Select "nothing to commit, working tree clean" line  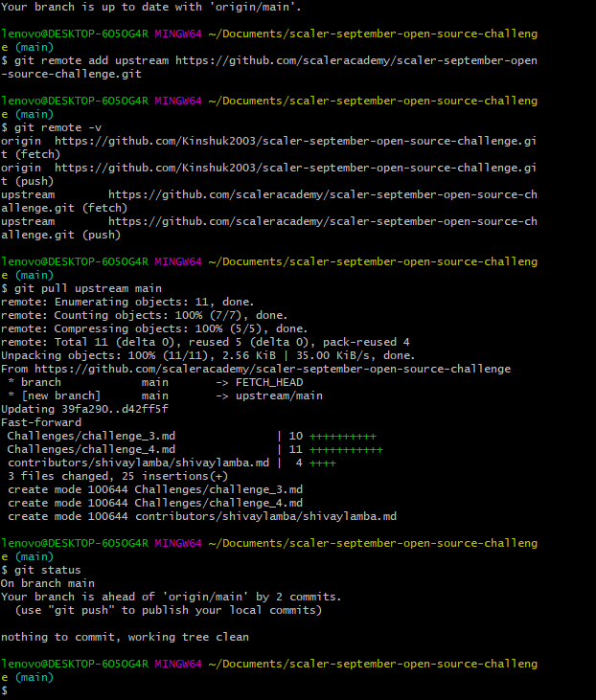pyautogui.click(x=125, y=637)
